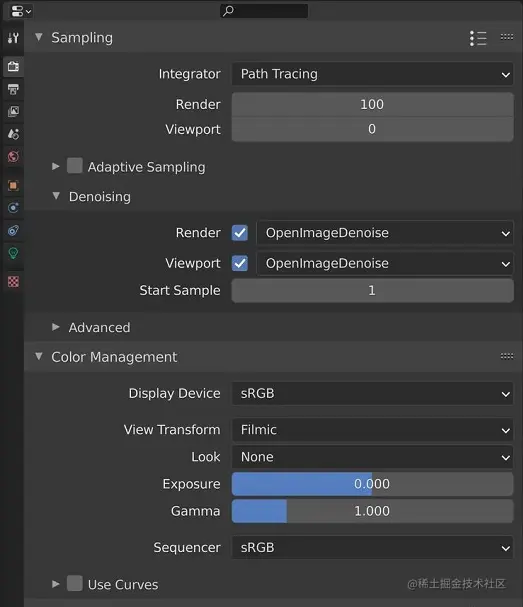Switch to View Layer properties icon
The width and height of the screenshot is (523, 607).
click(x=13, y=111)
